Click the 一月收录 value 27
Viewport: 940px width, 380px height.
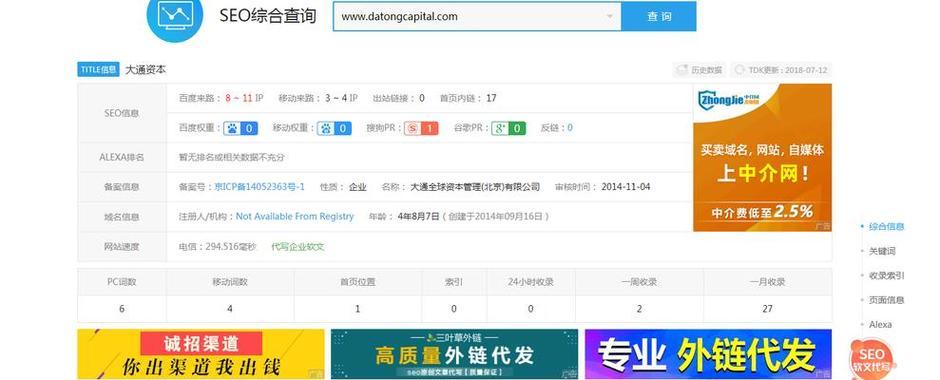coord(767,309)
